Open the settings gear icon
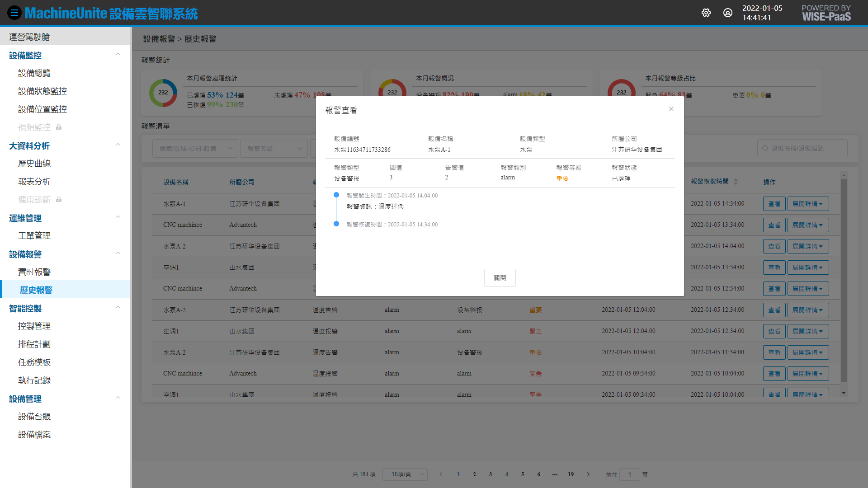This screenshot has height=488, width=868. click(706, 13)
